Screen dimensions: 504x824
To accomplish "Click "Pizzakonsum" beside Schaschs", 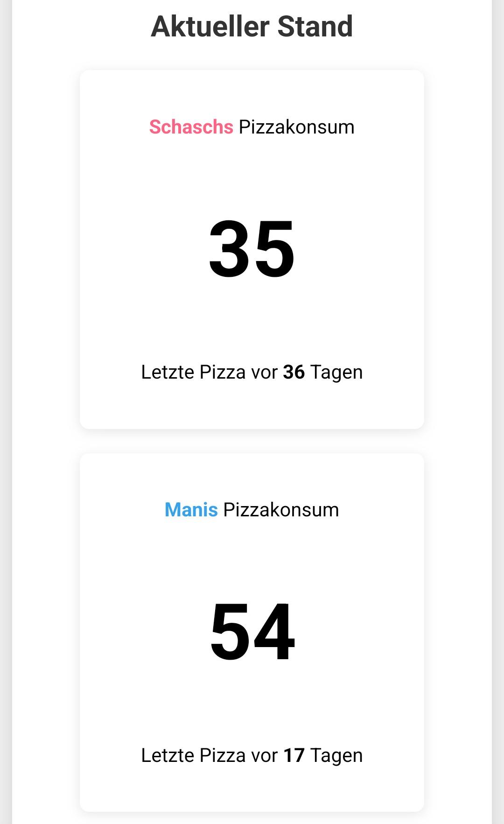I will [x=296, y=127].
